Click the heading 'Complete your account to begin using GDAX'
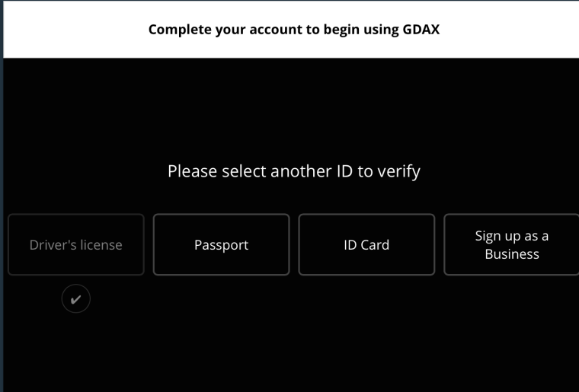This screenshot has width=579, height=392. pos(293,30)
